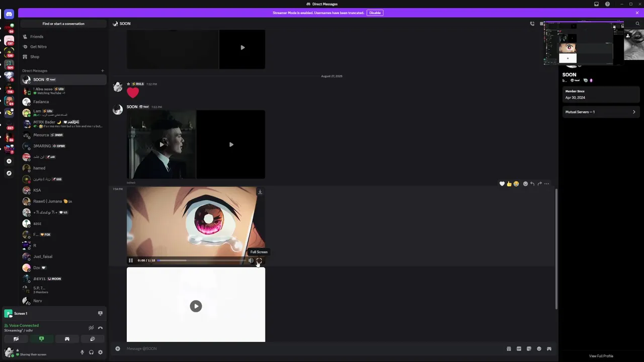
Task: Create DM using plus next to Direct Messages
Action: point(102,71)
